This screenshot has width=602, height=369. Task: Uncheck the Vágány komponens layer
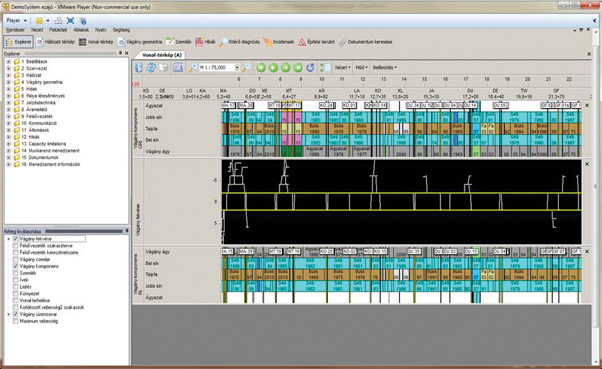pyautogui.click(x=16, y=266)
